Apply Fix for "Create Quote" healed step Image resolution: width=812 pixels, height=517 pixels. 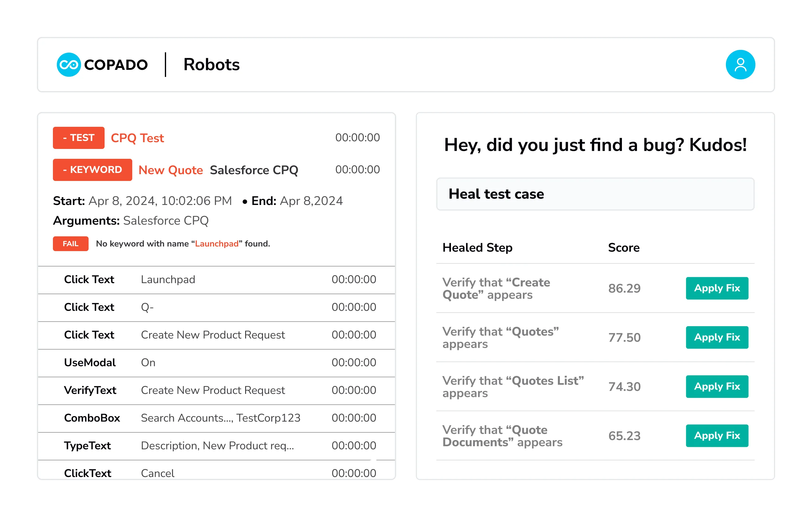[717, 288]
